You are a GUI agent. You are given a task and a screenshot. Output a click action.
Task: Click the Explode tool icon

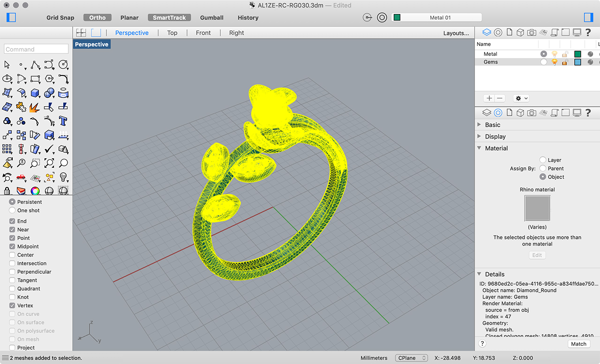[x=35, y=107]
